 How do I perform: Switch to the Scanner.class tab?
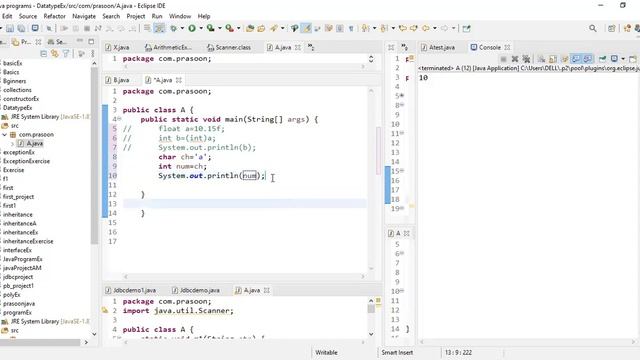click(229, 47)
